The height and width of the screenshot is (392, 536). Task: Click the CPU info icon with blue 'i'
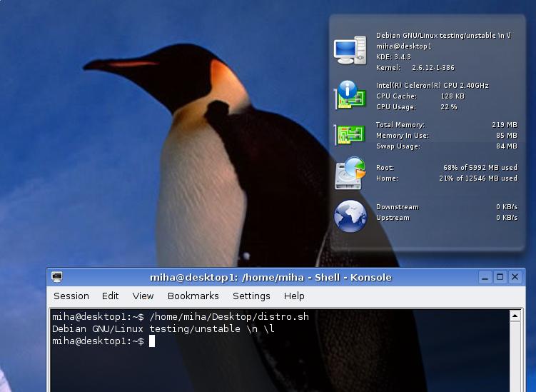350,96
